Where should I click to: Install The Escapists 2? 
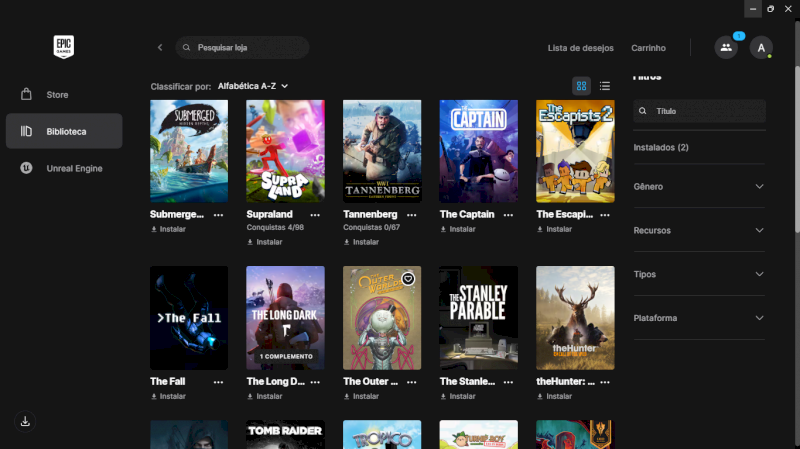(x=555, y=229)
